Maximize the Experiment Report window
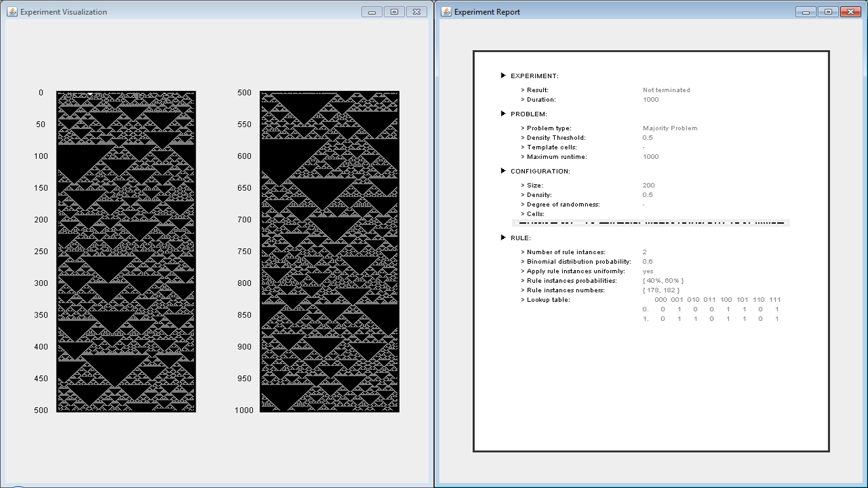868x488 pixels. coord(827,12)
